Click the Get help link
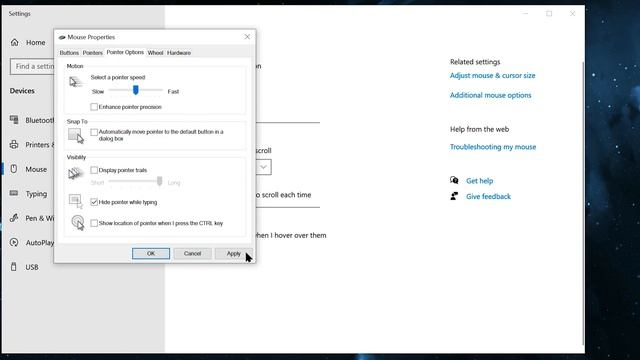Screen dimensions: 640x360 pos(480,181)
